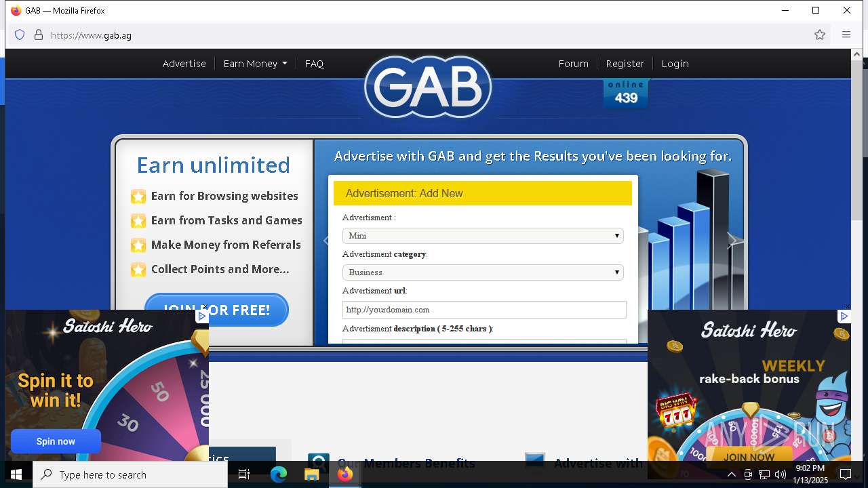This screenshot has height=488, width=868.
Task: Expand the Earn Money menu
Action: pyautogui.click(x=255, y=64)
